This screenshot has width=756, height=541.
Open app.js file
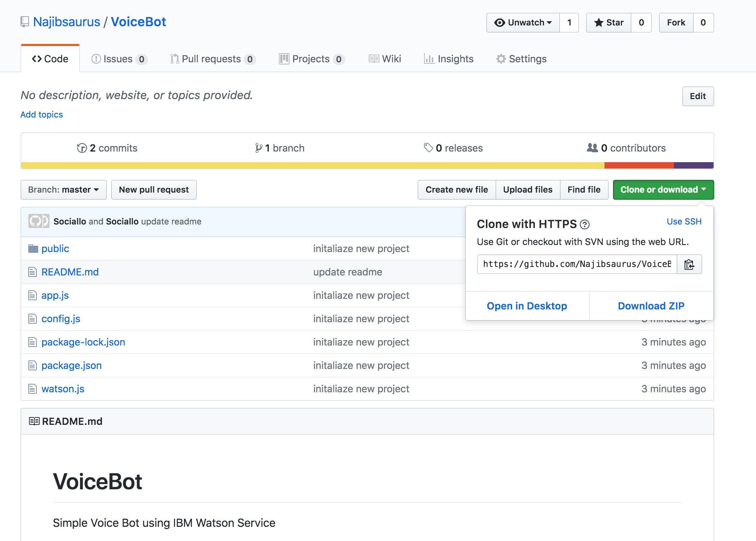(55, 295)
